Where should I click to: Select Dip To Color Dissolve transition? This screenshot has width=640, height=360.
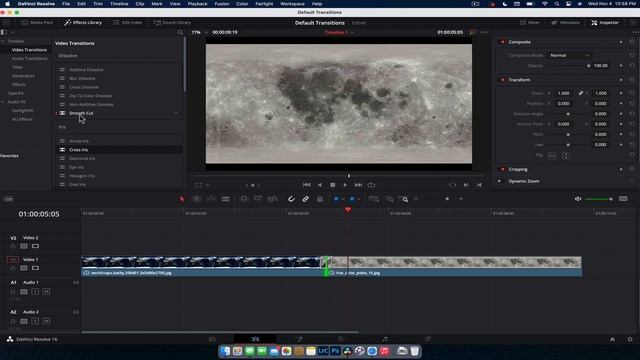(x=90, y=96)
